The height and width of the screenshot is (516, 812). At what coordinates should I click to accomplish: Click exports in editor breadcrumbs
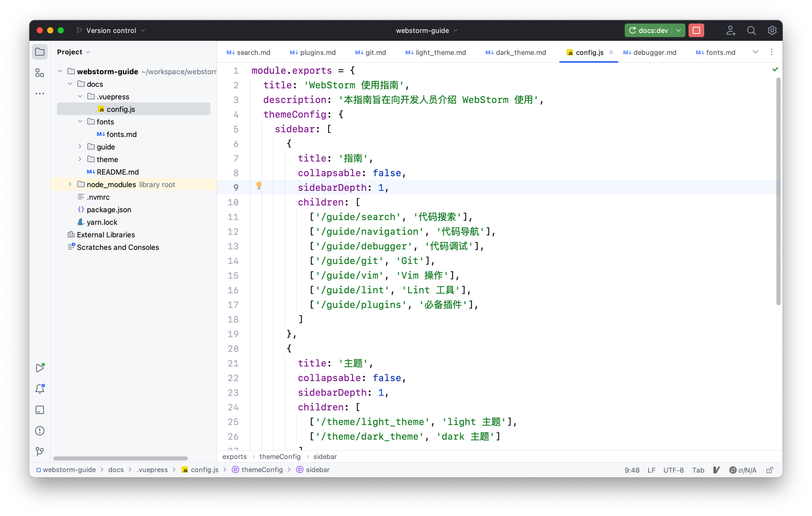tap(234, 456)
